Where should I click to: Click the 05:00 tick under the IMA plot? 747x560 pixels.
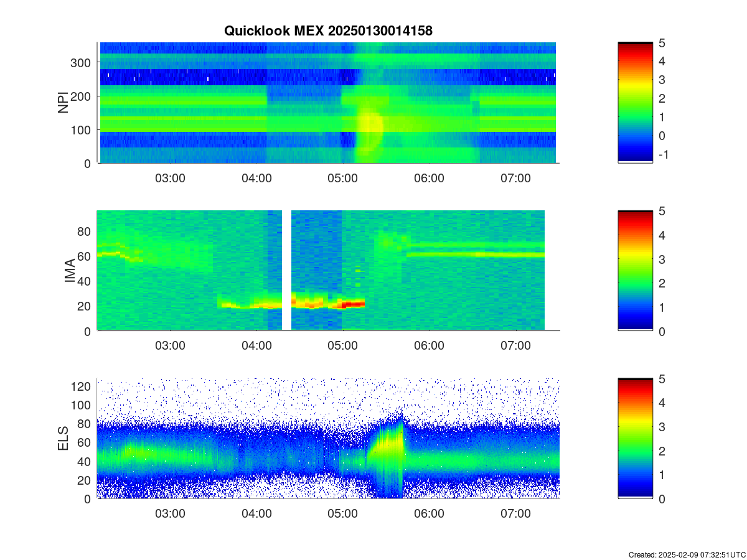pos(343,346)
